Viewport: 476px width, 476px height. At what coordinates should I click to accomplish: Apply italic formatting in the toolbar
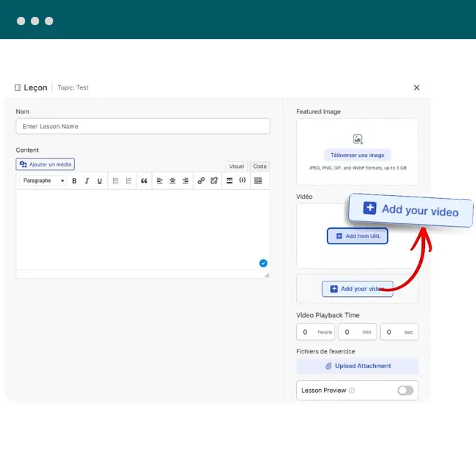point(87,181)
